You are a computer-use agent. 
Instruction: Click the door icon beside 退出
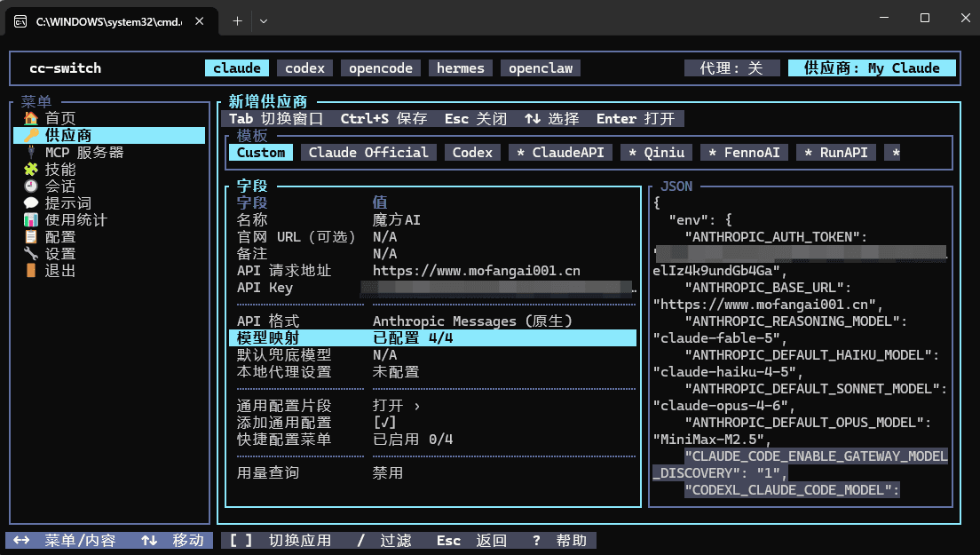point(30,270)
